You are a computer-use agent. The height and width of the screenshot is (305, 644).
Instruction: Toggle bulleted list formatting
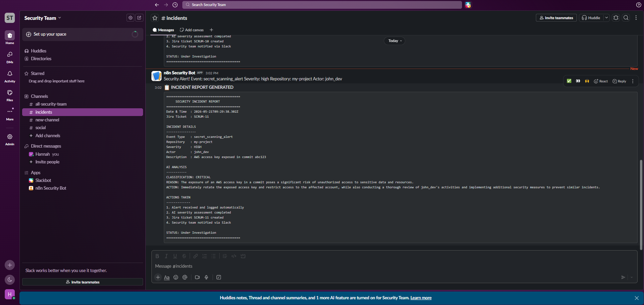(214, 256)
